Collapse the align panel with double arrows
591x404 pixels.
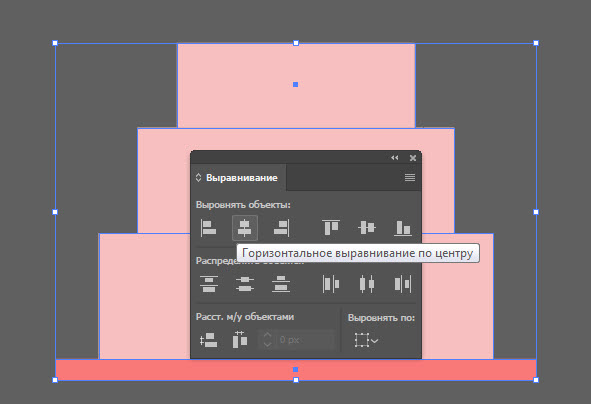(x=395, y=158)
